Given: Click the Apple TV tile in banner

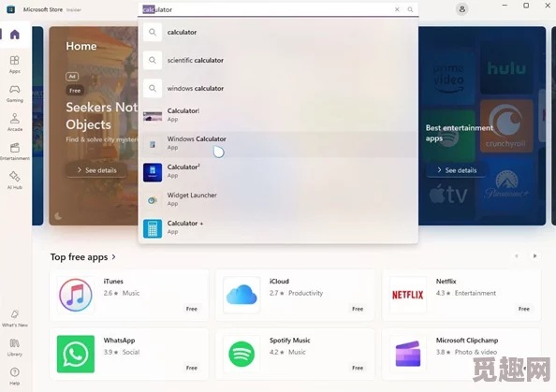Looking at the screenshot, I should pos(448,195).
